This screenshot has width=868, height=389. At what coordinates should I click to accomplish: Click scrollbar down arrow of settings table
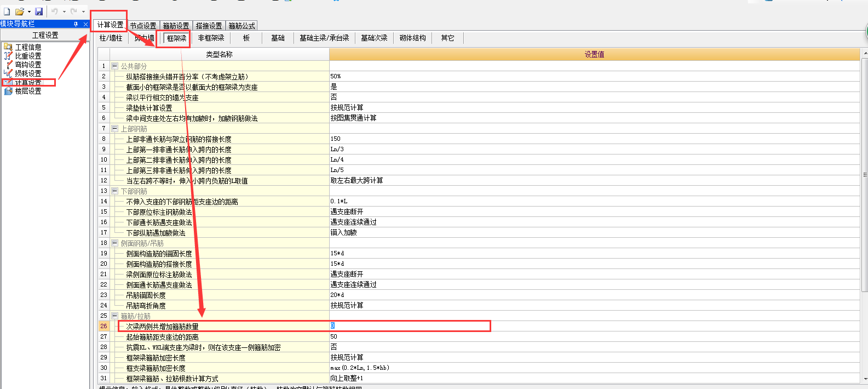pos(865,379)
